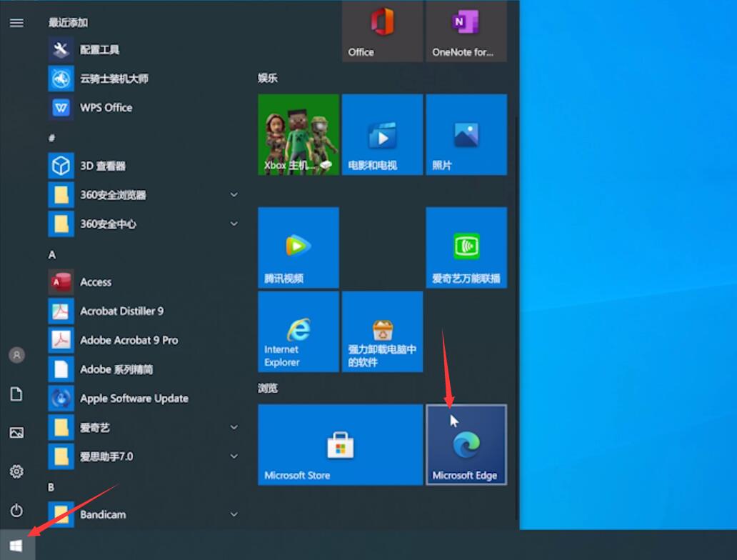Click the 娱乐 group title
The width and height of the screenshot is (737, 560).
tap(267, 78)
